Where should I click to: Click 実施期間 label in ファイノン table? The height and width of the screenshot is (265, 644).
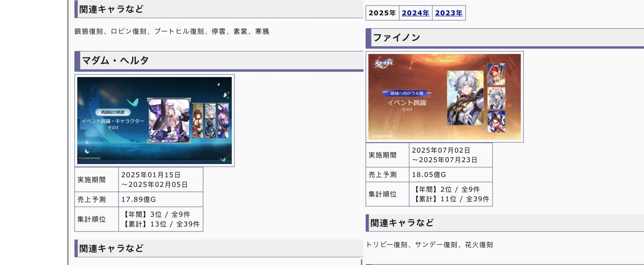(383, 155)
